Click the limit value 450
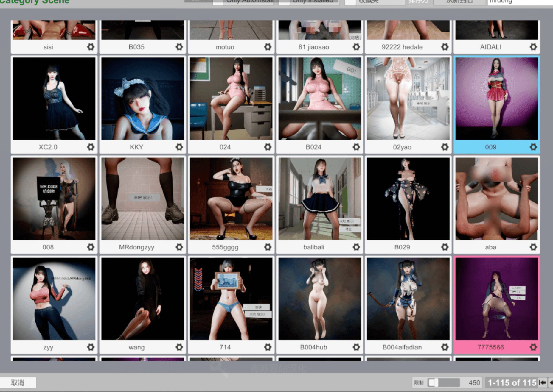Viewport: 553px width, 392px height. tap(474, 383)
